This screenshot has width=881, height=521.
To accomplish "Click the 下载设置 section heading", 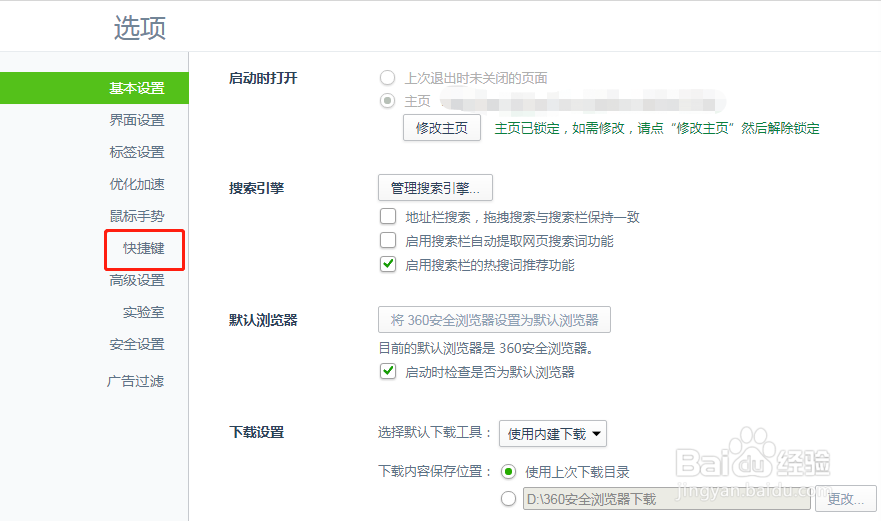I will [256, 432].
